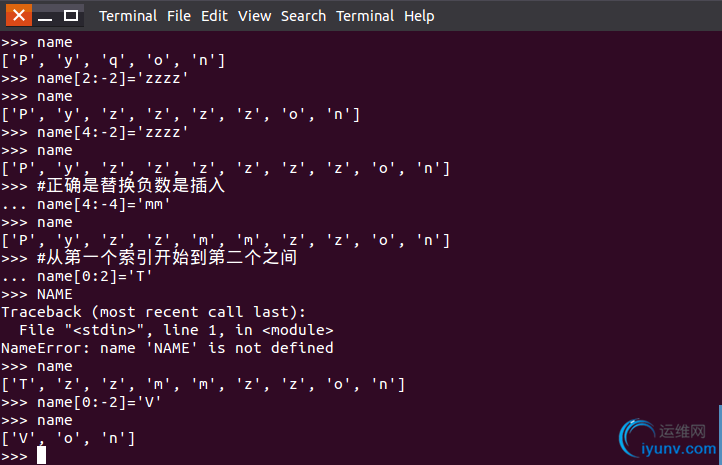Screen dimensions: 722x465
Task: Click the iyunv.com watermark logo
Action: pyautogui.click(x=637, y=436)
